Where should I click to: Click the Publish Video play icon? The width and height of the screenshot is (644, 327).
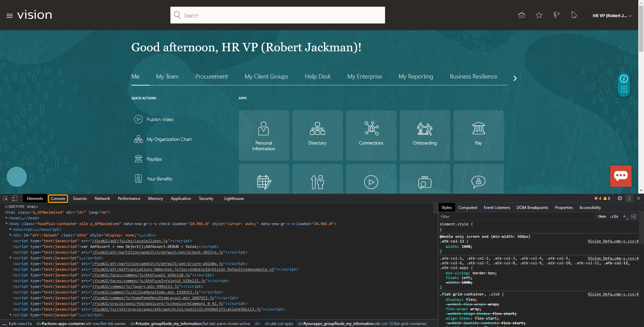(138, 119)
